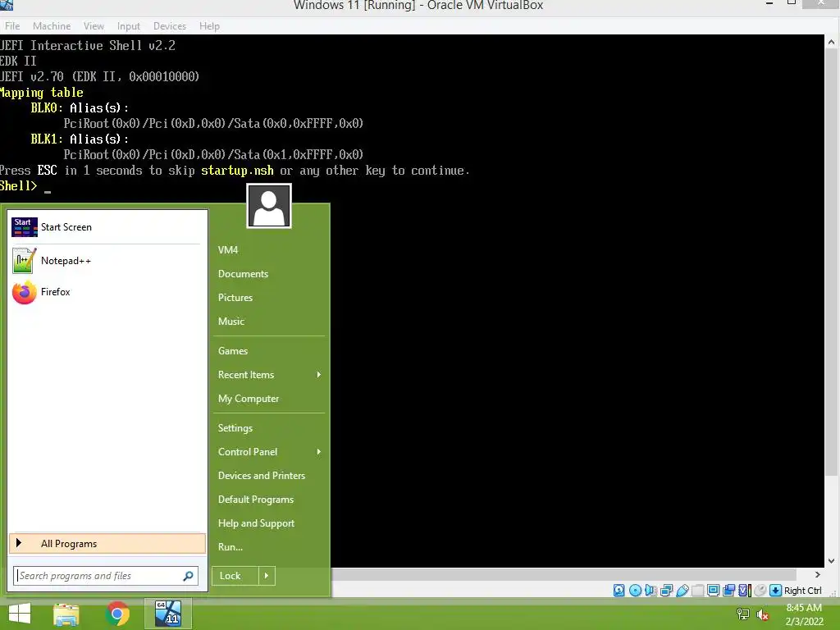Click the horizontal scrollbar right arrow
Screen dimensions: 840x630
(818, 574)
